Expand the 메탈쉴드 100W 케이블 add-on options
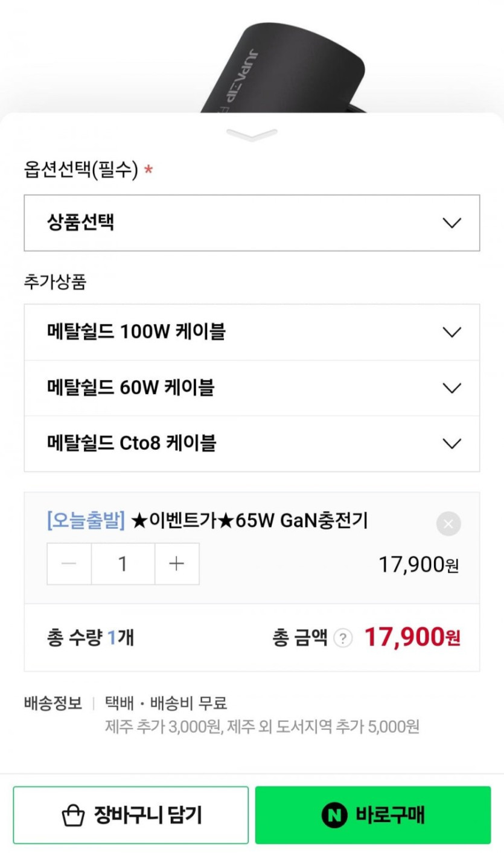The height and width of the screenshot is (853, 504). 252,332
